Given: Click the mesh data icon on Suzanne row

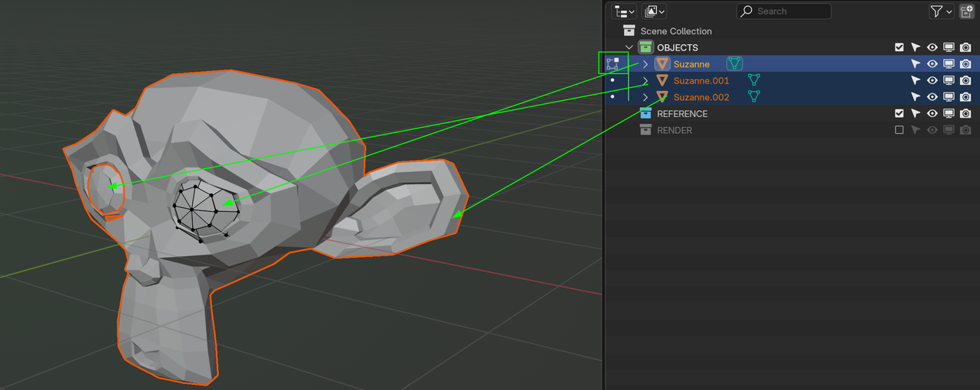Looking at the screenshot, I should 734,64.
